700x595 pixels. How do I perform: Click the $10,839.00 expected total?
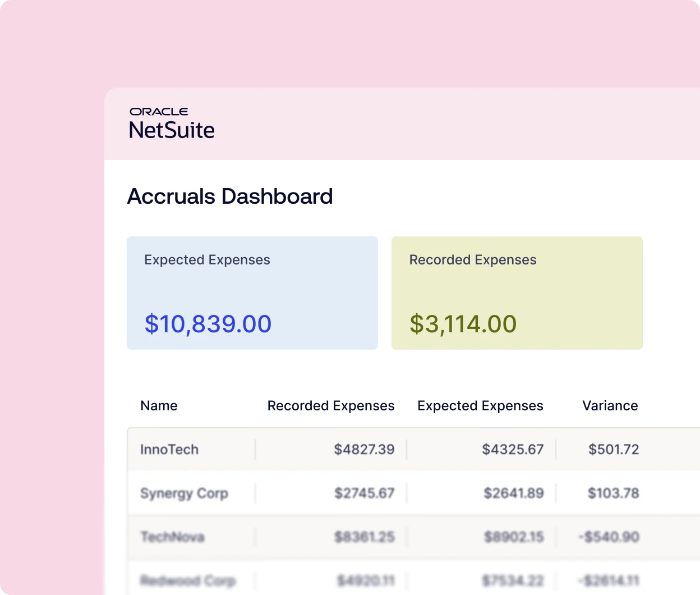pyautogui.click(x=208, y=324)
